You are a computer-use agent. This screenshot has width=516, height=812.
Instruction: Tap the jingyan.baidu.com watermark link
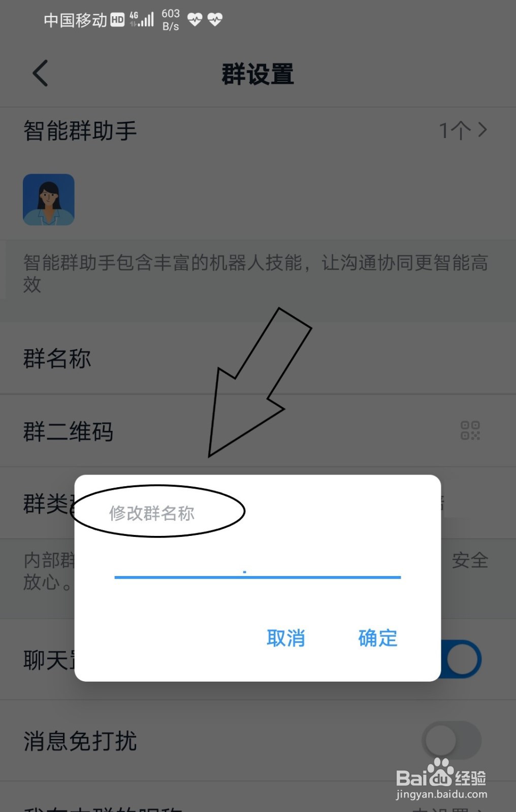pos(441,794)
